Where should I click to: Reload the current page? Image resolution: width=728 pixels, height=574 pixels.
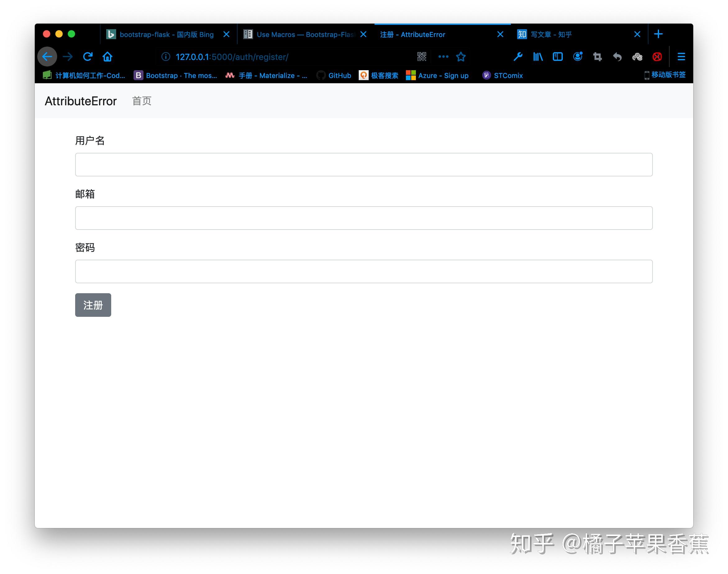click(88, 57)
